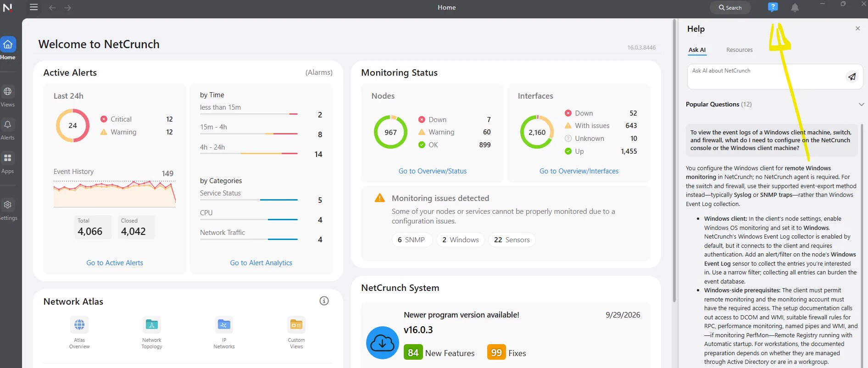Select the Critical alerts row
Screen dimensions: 868x368
[136, 119]
